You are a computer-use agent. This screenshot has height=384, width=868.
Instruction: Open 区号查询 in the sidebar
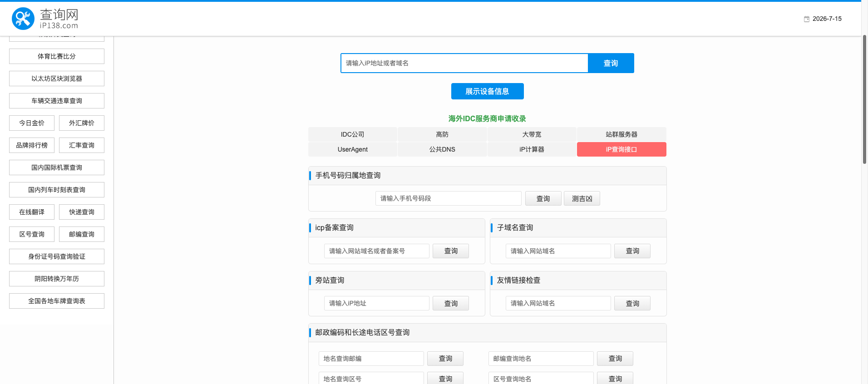point(32,234)
